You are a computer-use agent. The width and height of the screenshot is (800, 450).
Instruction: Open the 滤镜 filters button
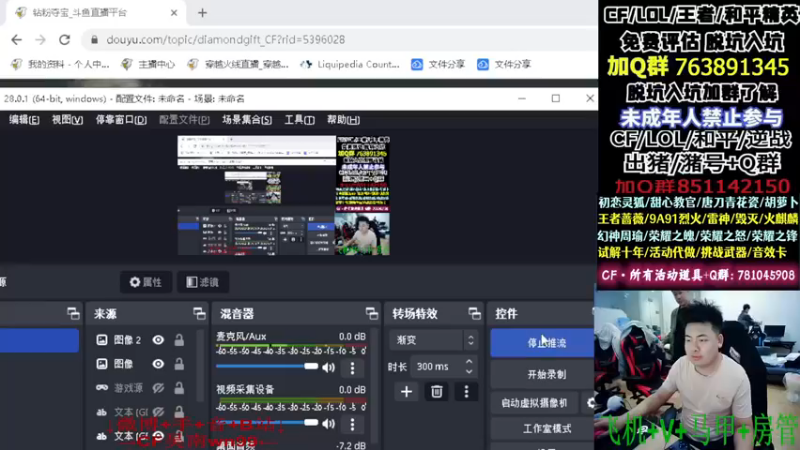click(203, 282)
